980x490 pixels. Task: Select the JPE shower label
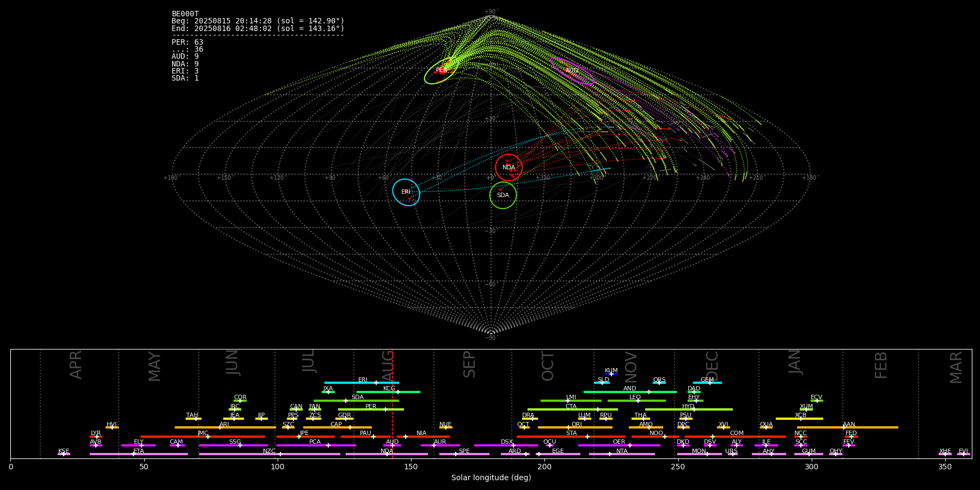coord(304,433)
